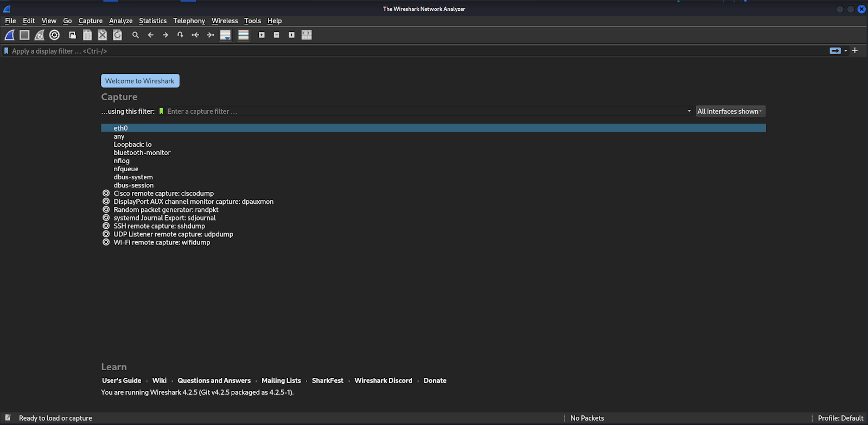The image size is (868, 425).
Task: Open settings gear for systemd Journal Export
Action: pyautogui.click(x=106, y=217)
